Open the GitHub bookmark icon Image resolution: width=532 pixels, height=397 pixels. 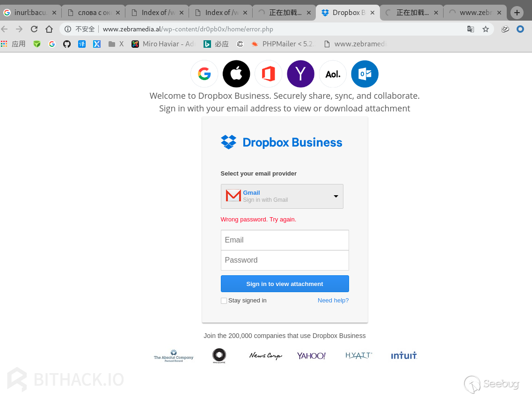click(x=67, y=44)
